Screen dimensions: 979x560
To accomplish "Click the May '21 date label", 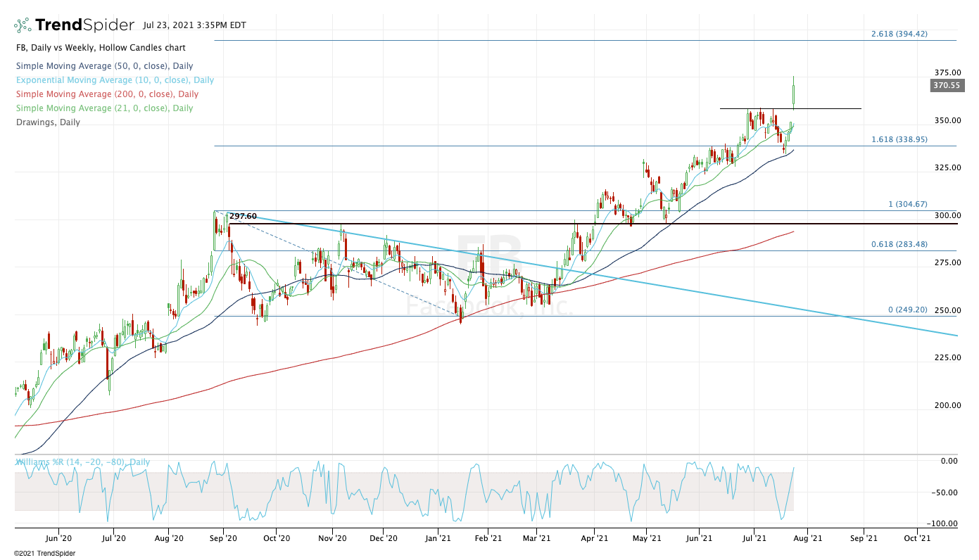I will pos(647,539).
